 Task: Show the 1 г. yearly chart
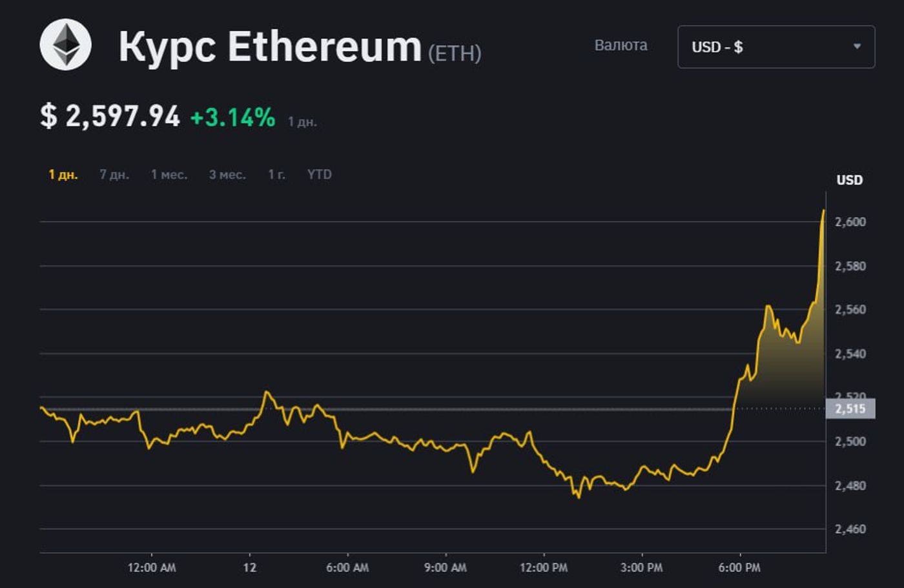click(x=276, y=175)
